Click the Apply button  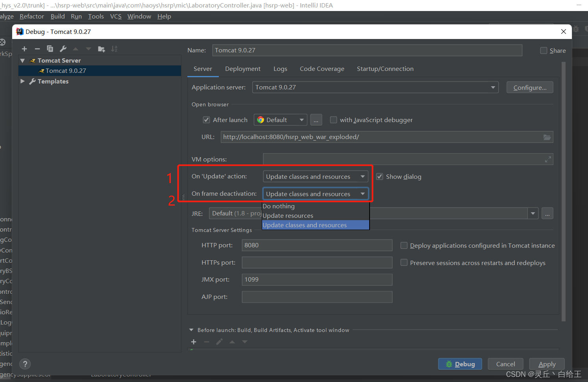click(547, 364)
